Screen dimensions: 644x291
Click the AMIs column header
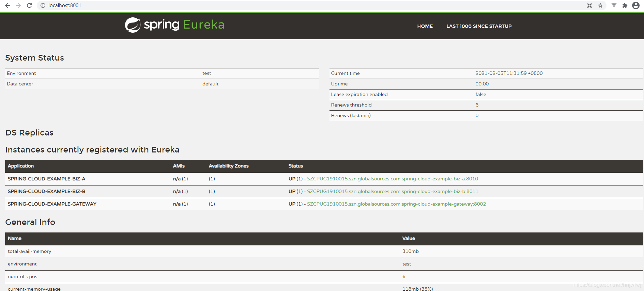(179, 166)
